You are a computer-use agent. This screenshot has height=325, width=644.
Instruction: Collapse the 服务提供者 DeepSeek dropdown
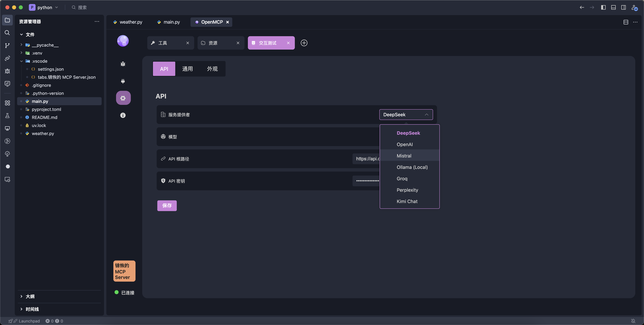pyautogui.click(x=406, y=115)
